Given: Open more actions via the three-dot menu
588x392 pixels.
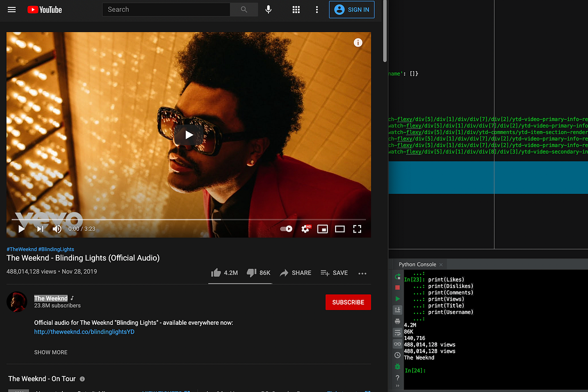Looking at the screenshot, I should click(x=362, y=273).
